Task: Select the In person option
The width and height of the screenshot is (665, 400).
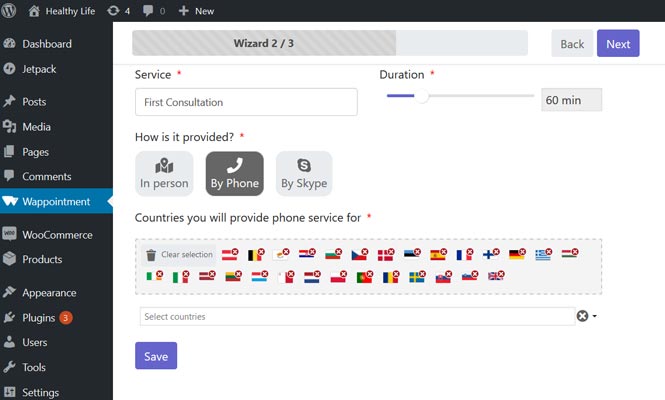Action: [164, 174]
